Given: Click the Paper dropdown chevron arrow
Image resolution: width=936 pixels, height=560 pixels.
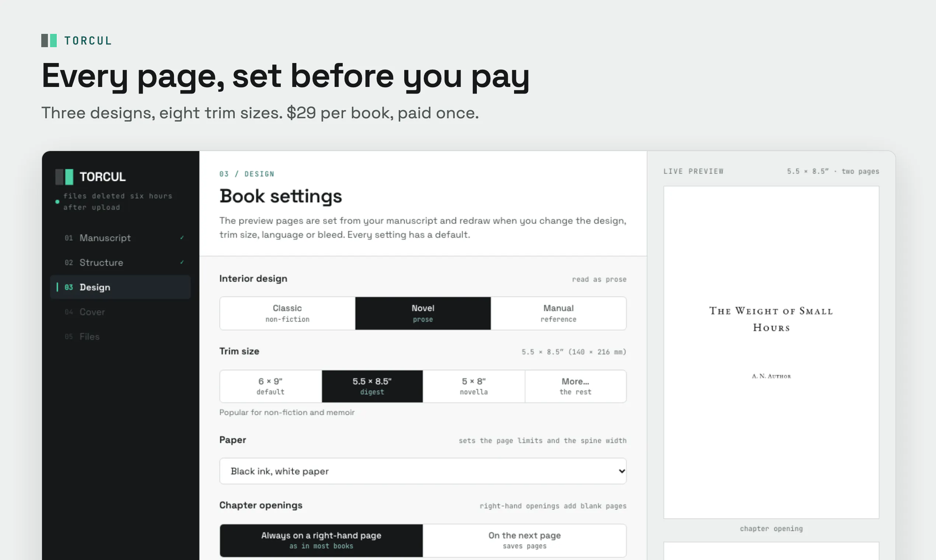Looking at the screenshot, I should [x=622, y=471].
